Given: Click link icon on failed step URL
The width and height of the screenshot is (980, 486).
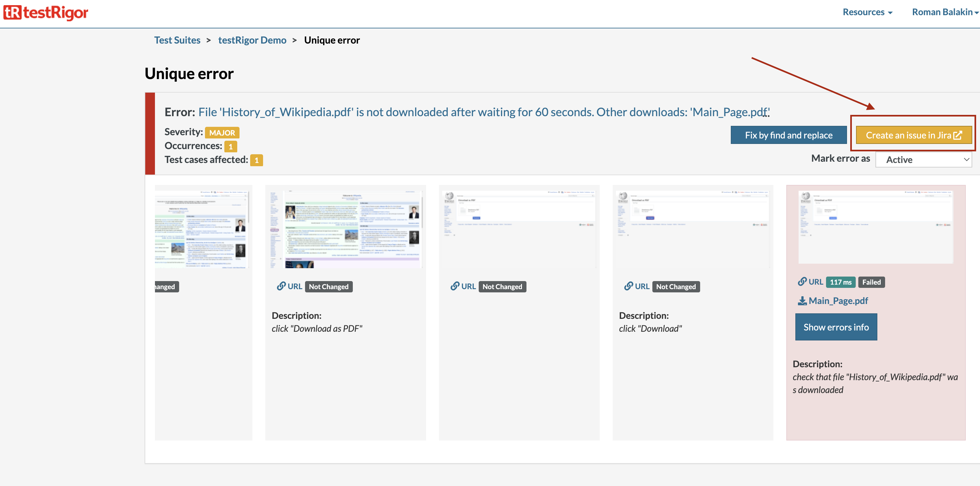Looking at the screenshot, I should (x=802, y=282).
